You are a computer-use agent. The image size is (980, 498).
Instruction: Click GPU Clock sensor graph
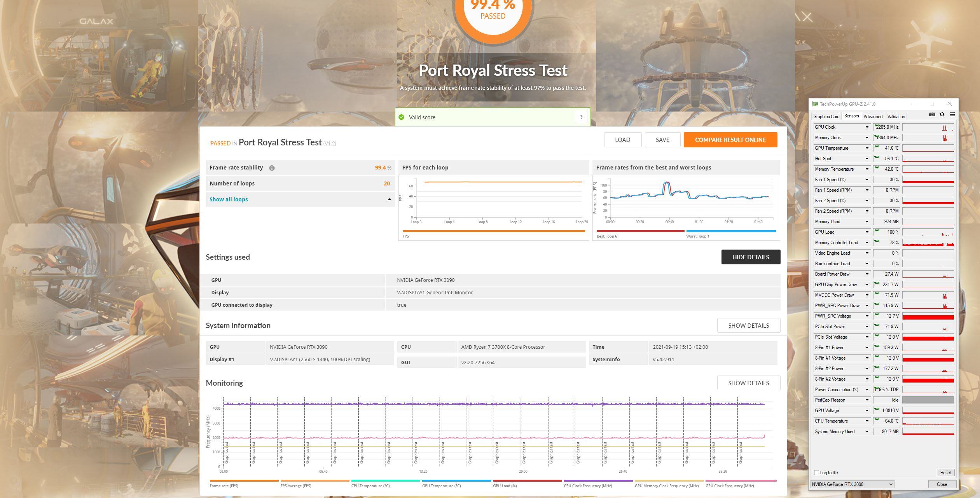[928, 127]
